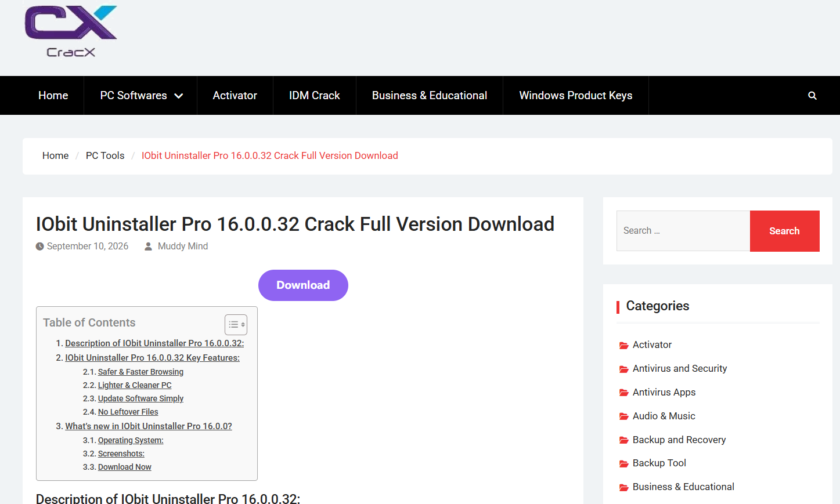
Task: Open the Antivirus and Security category
Action: click(680, 368)
